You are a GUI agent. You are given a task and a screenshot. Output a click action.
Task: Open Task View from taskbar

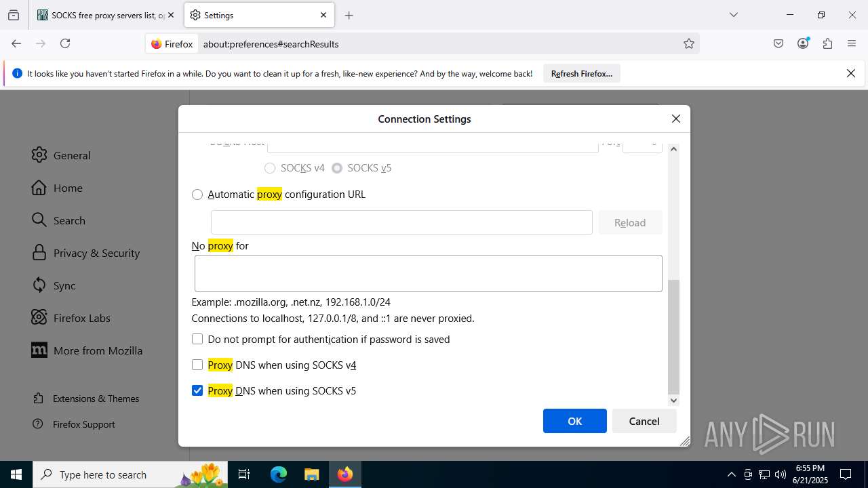pos(244,474)
